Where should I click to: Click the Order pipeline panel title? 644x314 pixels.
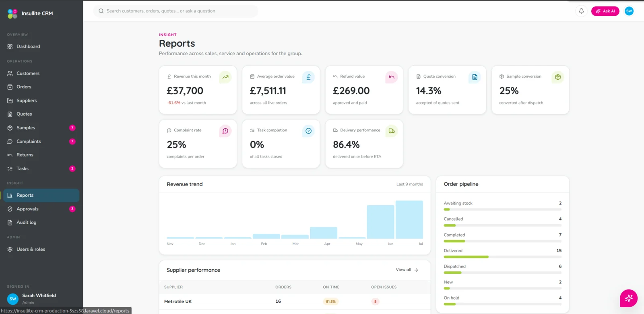(x=461, y=184)
